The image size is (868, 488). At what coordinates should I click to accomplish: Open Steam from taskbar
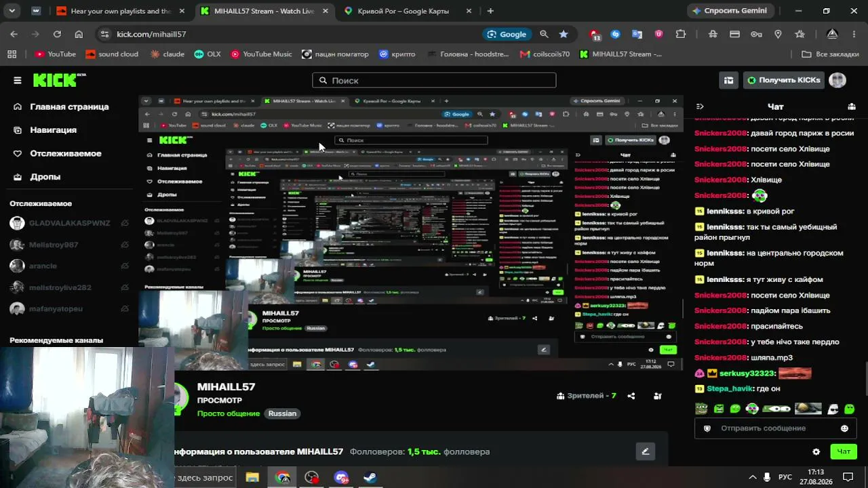[371, 477]
